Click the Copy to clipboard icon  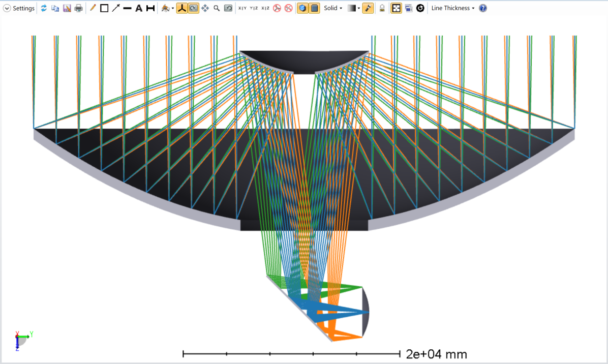coord(55,8)
